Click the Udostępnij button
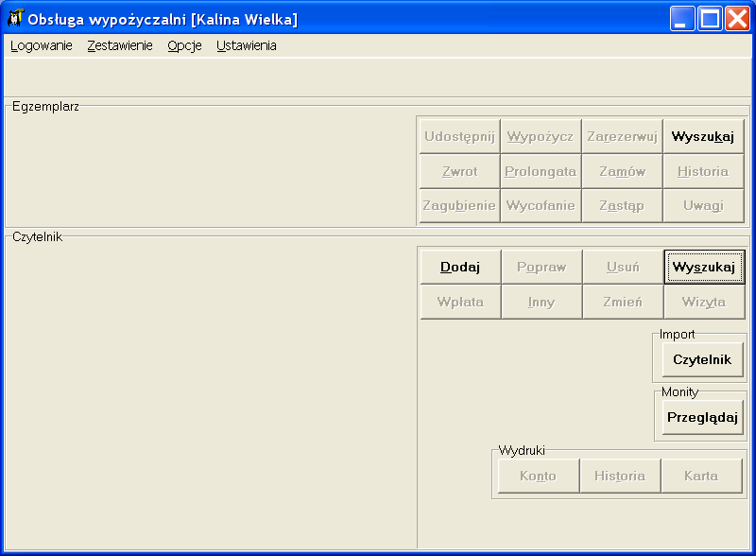This screenshot has height=556, width=756. [459, 136]
